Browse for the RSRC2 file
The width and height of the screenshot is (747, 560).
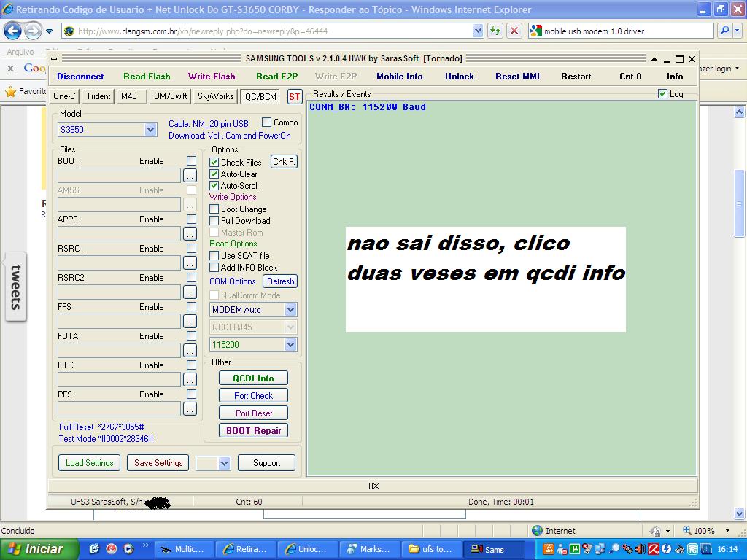pyautogui.click(x=190, y=292)
